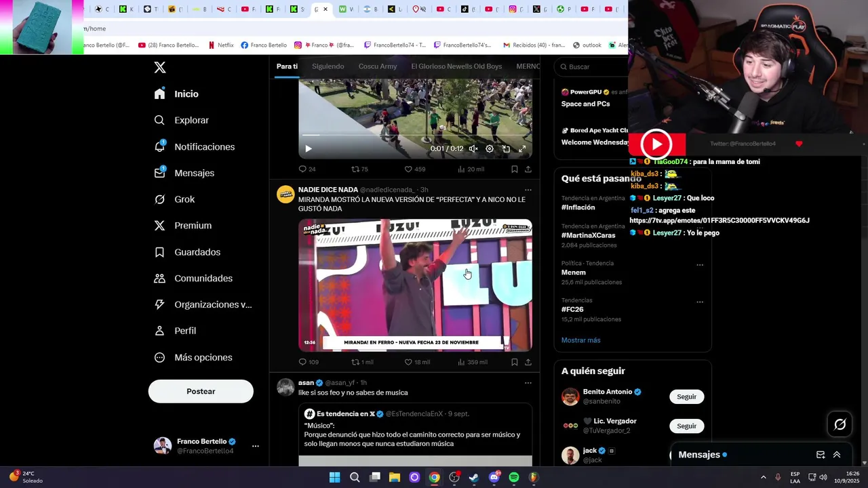Open Netflix bookmark in bookmarks bar
The width and height of the screenshot is (868, 488).
(x=220, y=45)
